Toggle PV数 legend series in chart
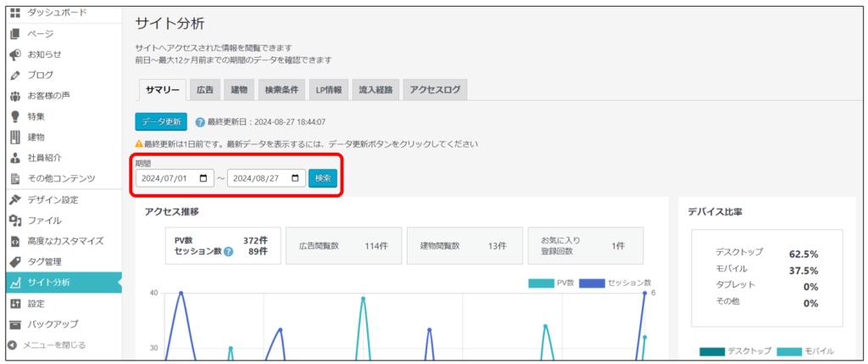868x364 pixels. 553,283
